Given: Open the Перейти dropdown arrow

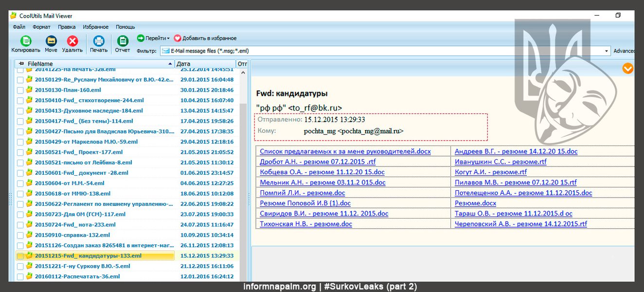Looking at the screenshot, I should (168, 38).
